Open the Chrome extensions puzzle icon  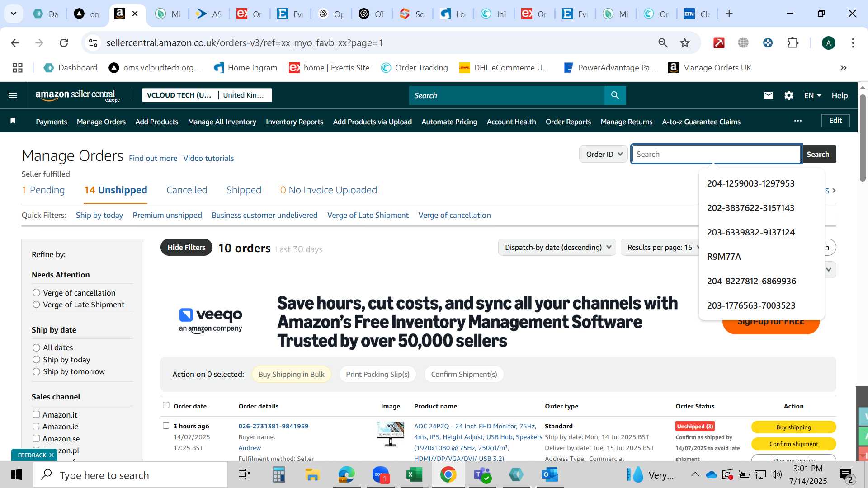pos(793,43)
